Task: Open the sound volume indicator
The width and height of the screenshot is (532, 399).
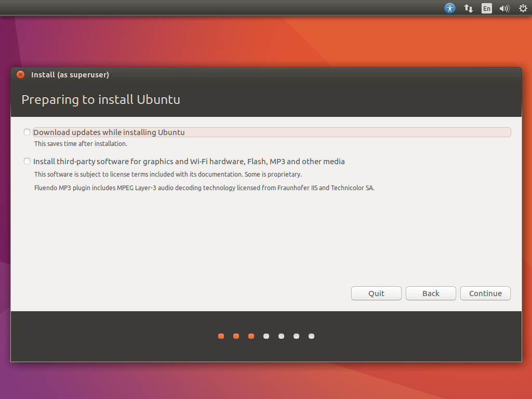Action: [504, 8]
